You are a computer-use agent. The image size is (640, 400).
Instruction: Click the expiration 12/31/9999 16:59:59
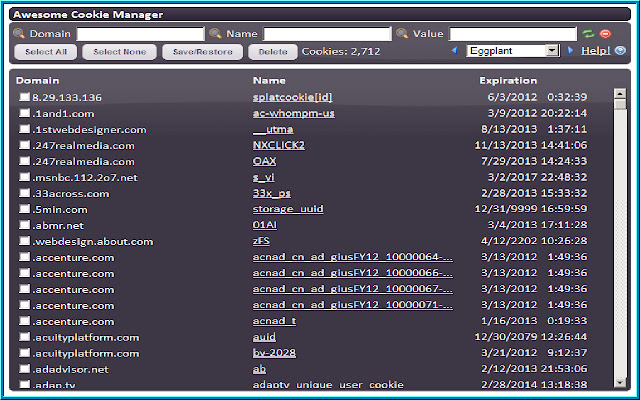(x=531, y=209)
